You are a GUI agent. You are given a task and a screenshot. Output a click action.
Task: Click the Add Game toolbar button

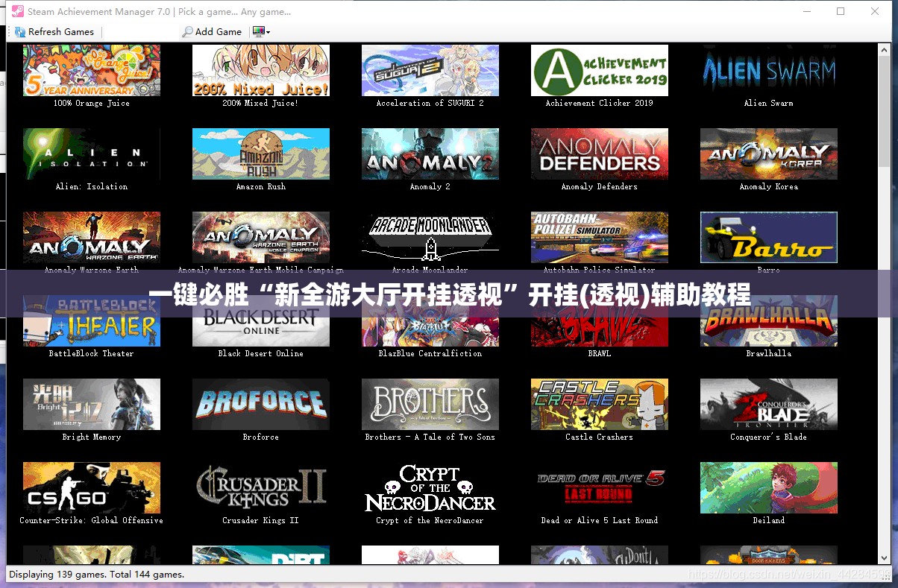(x=212, y=31)
